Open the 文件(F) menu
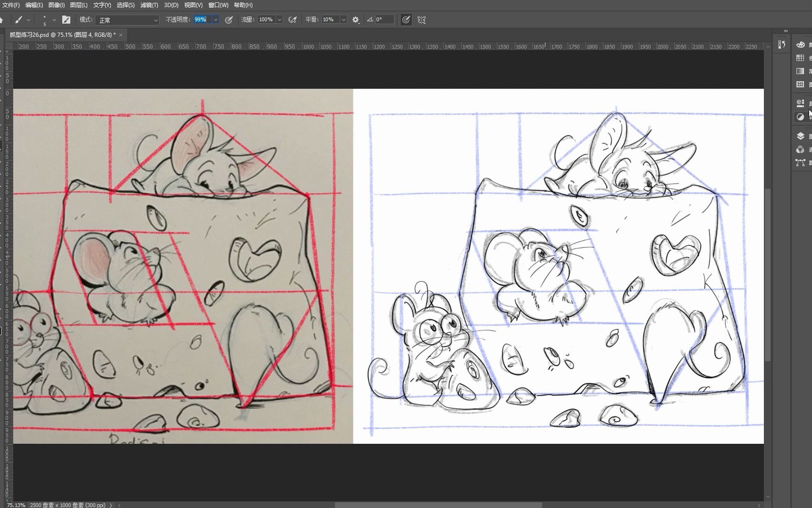Screen dimensions: 812x508 point(10,5)
